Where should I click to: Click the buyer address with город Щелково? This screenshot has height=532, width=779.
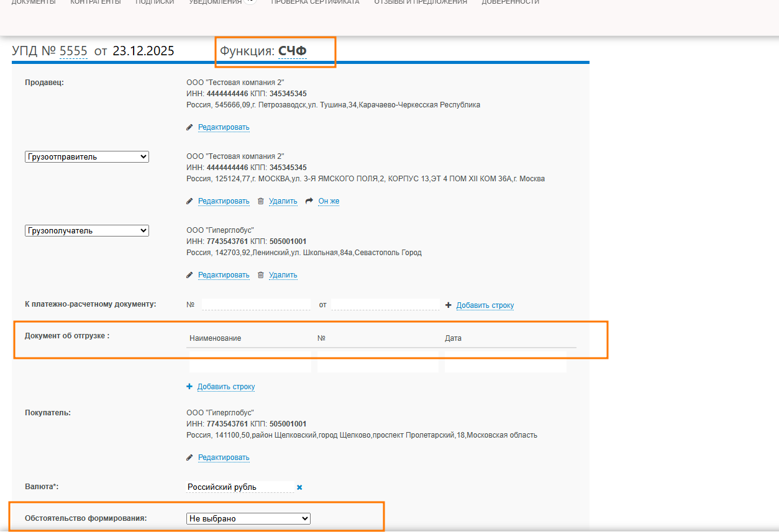coord(362,435)
